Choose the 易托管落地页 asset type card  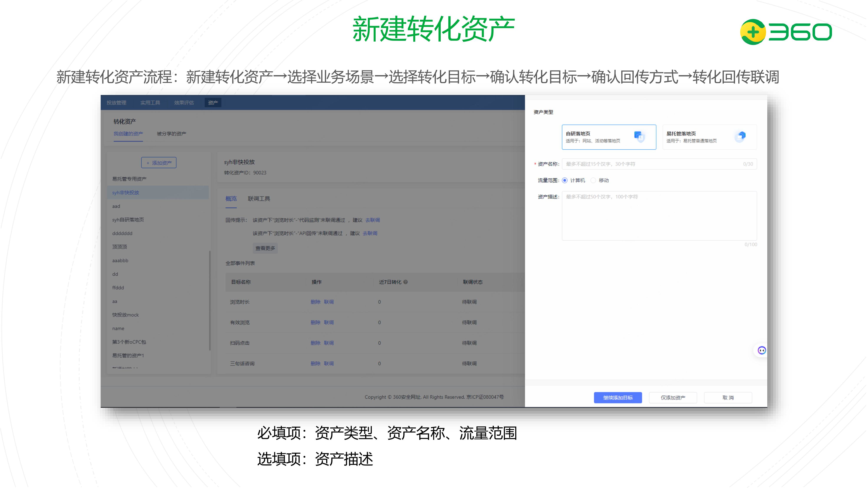click(710, 137)
